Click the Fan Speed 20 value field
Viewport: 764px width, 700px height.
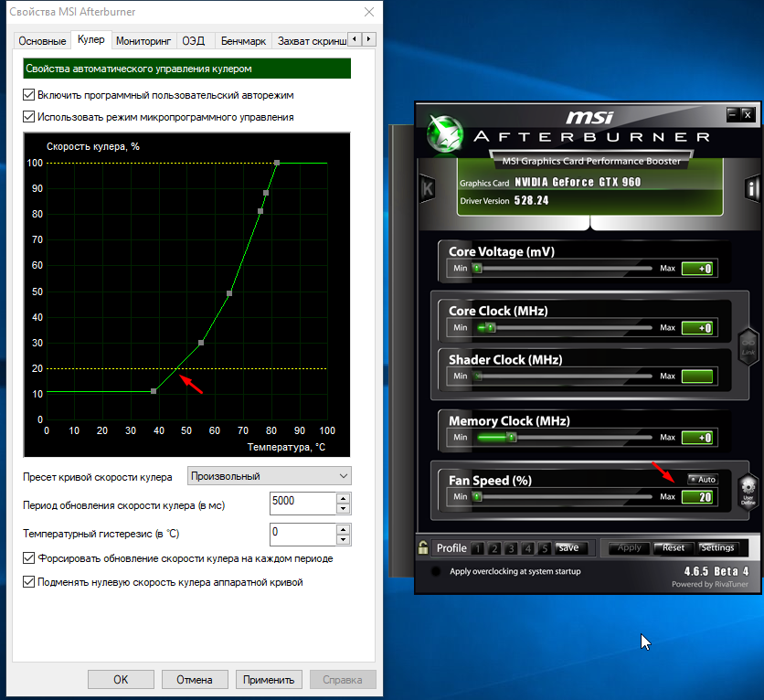coord(697,497)
